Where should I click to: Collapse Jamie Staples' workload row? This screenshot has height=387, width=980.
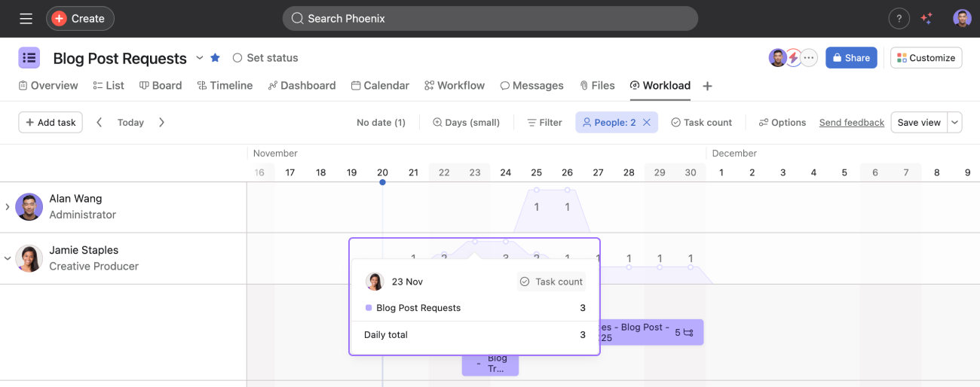pos(8,258)
